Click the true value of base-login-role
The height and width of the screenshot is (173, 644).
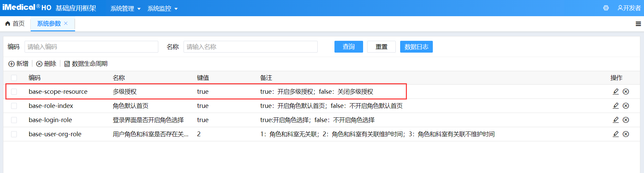(203, 120)
